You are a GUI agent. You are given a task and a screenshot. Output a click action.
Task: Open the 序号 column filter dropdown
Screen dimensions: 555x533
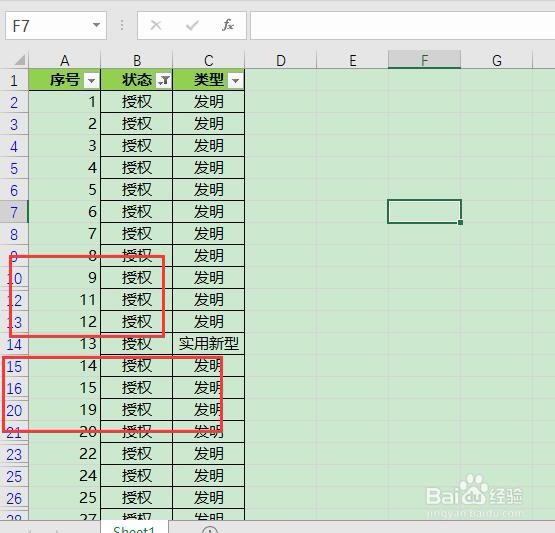click(91, 81)
